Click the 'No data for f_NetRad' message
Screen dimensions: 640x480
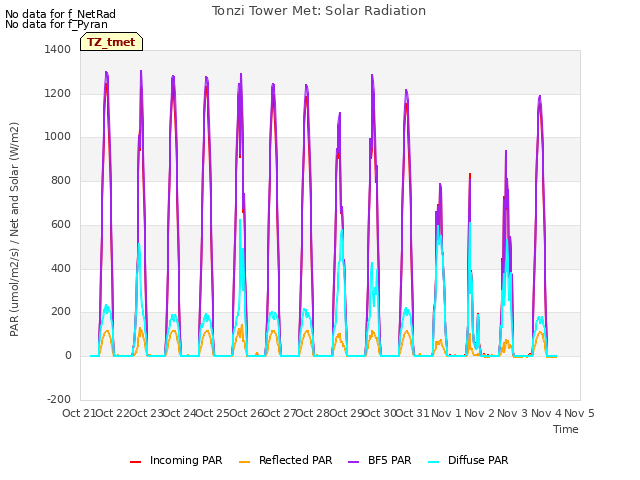60,14
